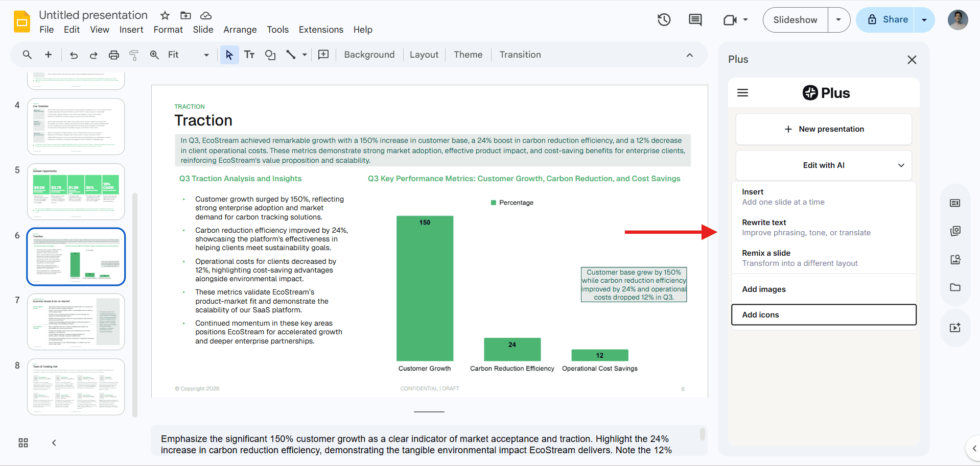Open the Google Slides home logo
The height and width of the screenshot is (466, 980).
[x=22, y=21]
